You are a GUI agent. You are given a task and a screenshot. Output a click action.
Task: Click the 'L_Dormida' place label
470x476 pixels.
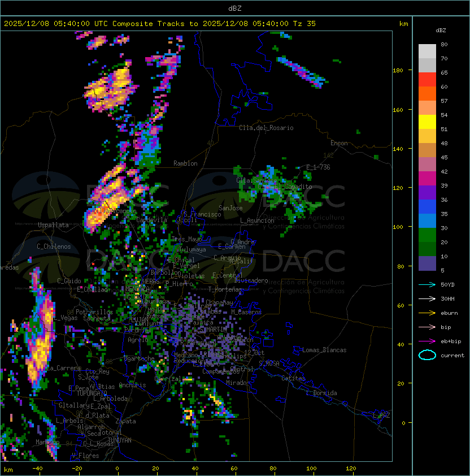pyautogui.click(x=321, y=393)
